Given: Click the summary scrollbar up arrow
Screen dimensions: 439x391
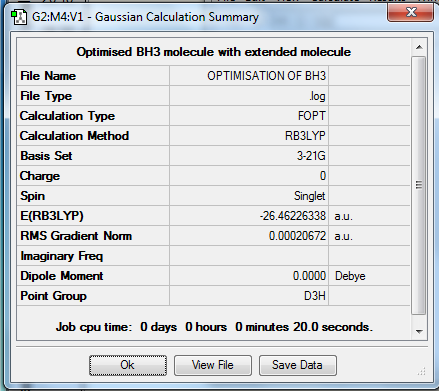Looking at the screenshot, I should click(419, 47).
